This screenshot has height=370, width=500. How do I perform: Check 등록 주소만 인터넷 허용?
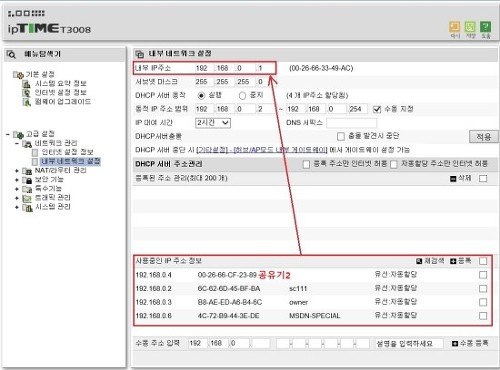(306, 164)
